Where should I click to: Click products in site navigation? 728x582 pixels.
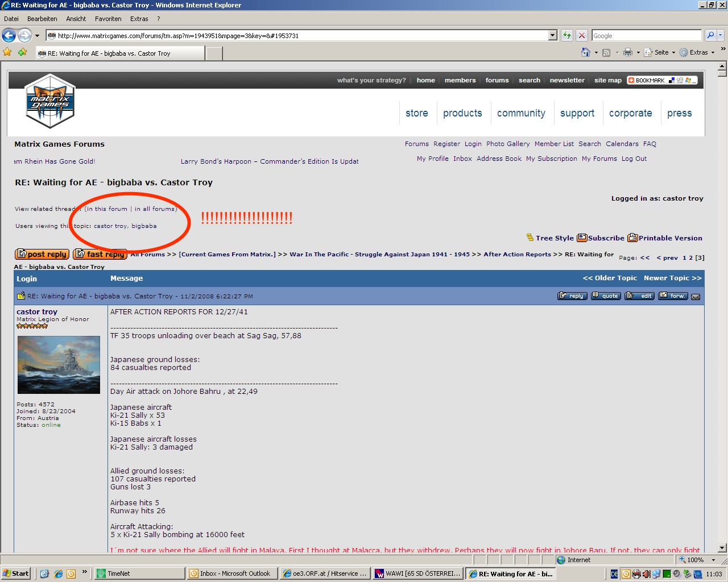pyautogui.click(x=462, y=113)
